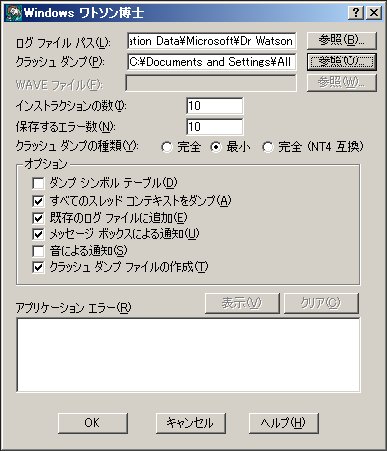Click in the クラッシュ ダンプ path field

(211, 62)
